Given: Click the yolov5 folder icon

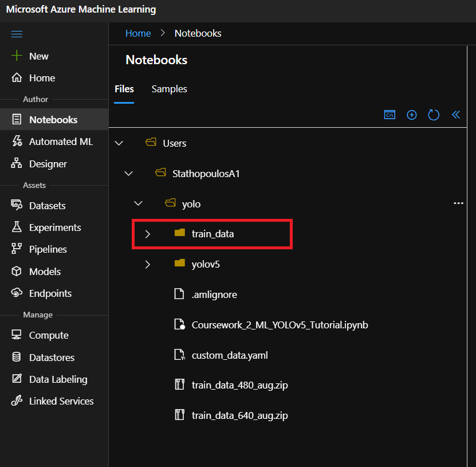Looking at the screenshot, I should click(x=180, y=263).
